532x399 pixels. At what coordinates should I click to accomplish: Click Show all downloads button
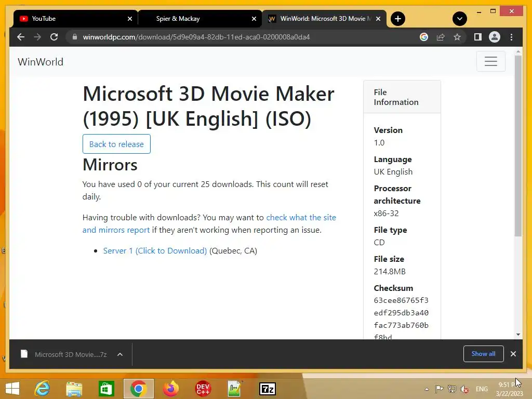(x=484, y=354)
